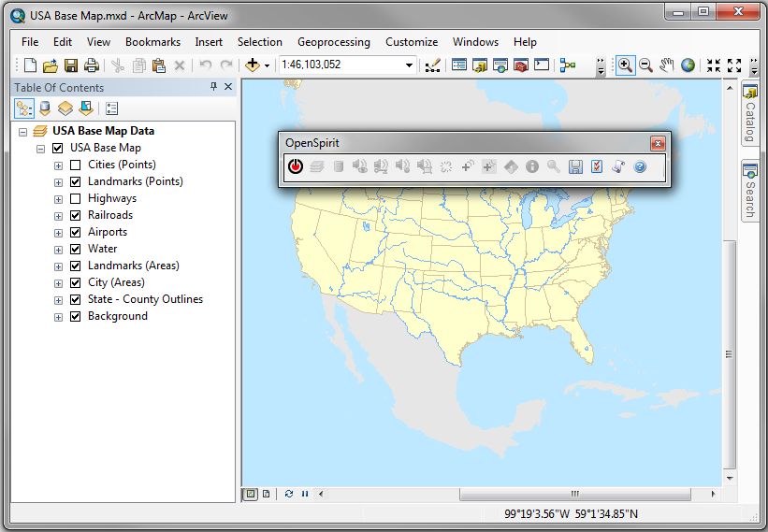Switch to Layout View button
Image resolution: width=768 pixels, height=532 pixels.
[266, 494]
